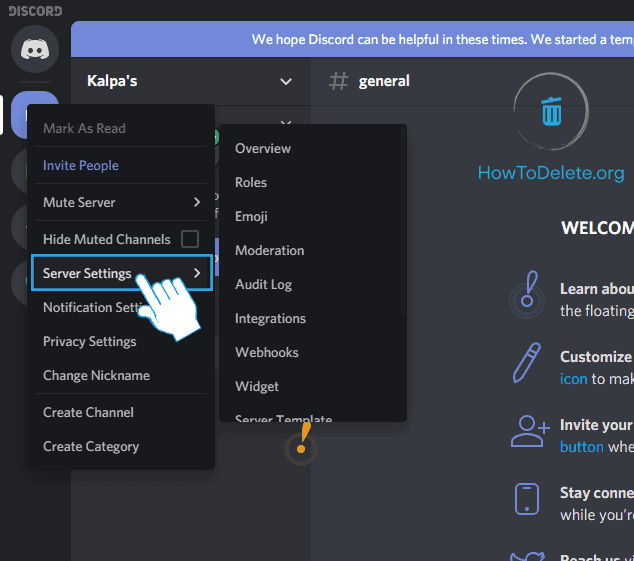
Task: Click the exclamation mark learn icon
Action: tap(527, 296)
